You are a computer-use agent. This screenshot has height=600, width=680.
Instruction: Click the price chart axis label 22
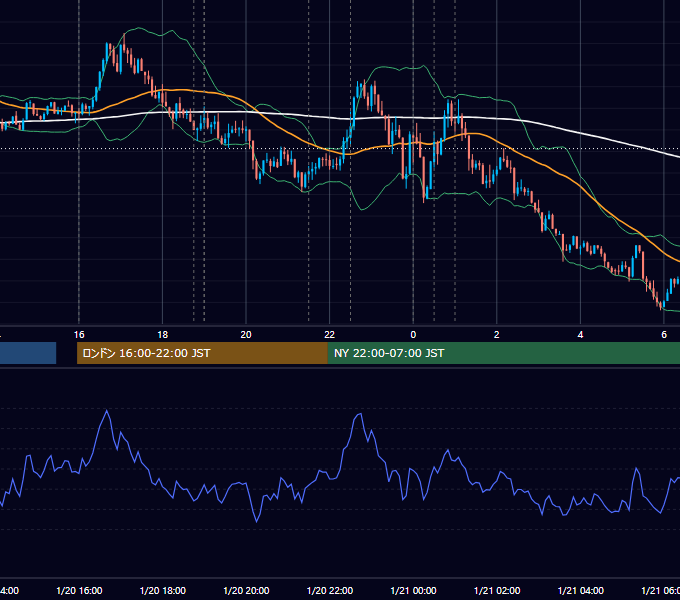[330, 335]
